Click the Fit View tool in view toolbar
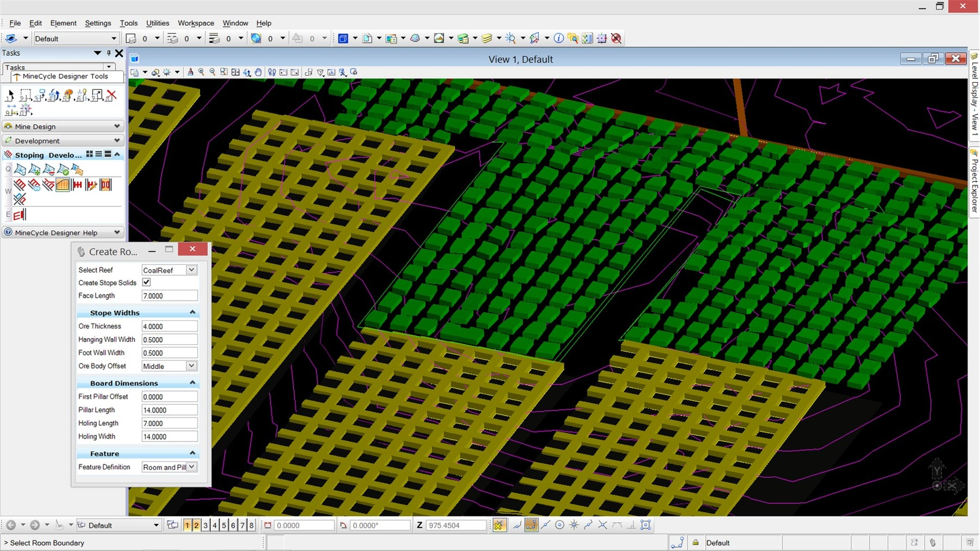980x551 pixels. pos(235,72)
